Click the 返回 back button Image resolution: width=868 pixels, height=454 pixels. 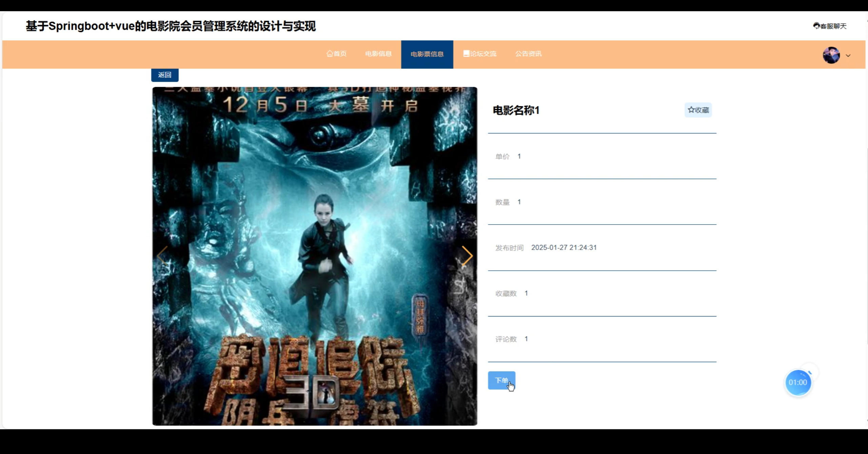(165, 75)
